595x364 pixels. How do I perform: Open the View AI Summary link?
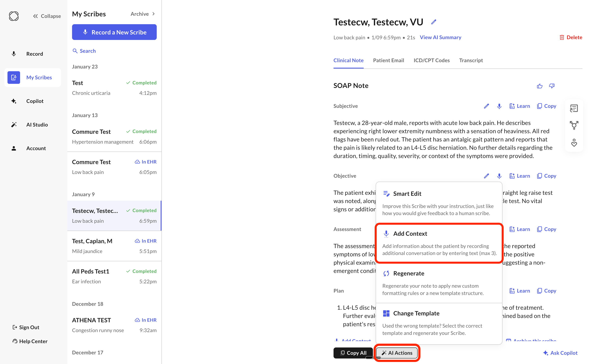pyautogui.click(x=440, y=37)
